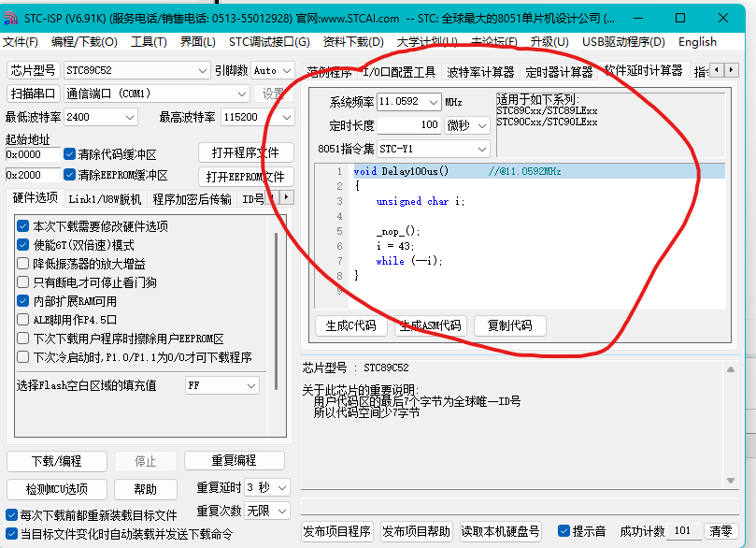The image size is (756, 548).
Task: Open 微秒 time unit dropdown
Action: 466,125
